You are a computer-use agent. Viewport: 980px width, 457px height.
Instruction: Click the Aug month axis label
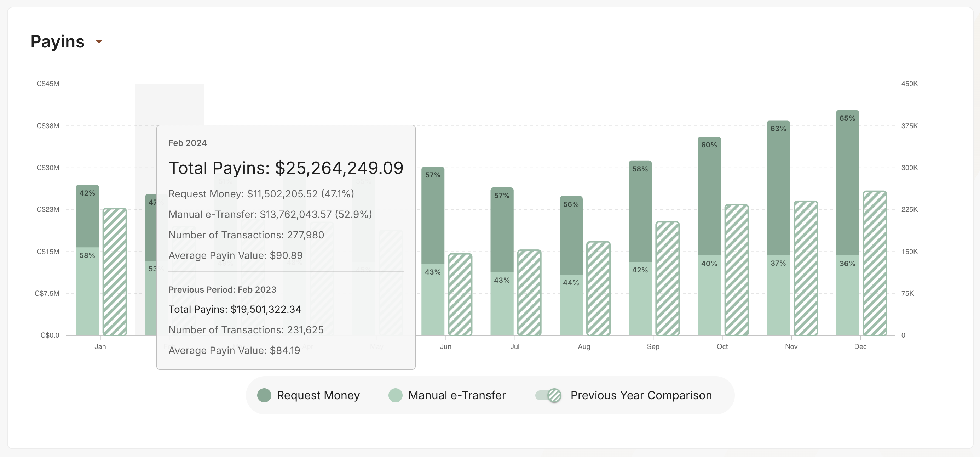click(584, 346)
